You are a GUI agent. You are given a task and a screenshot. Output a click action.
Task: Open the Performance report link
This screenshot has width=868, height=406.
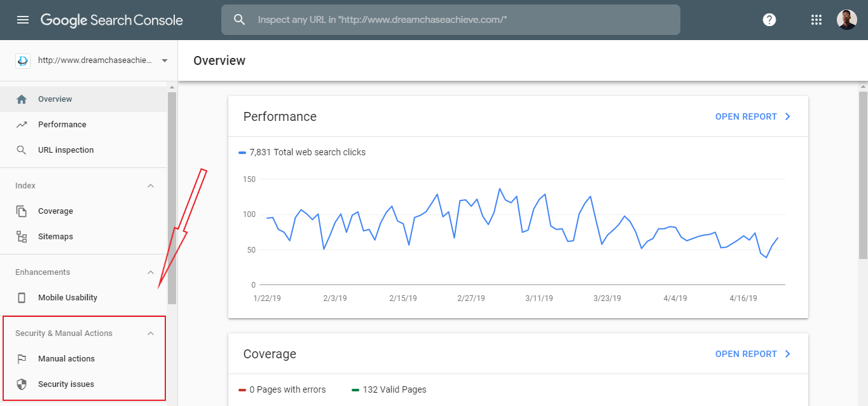tap(753, 116)
